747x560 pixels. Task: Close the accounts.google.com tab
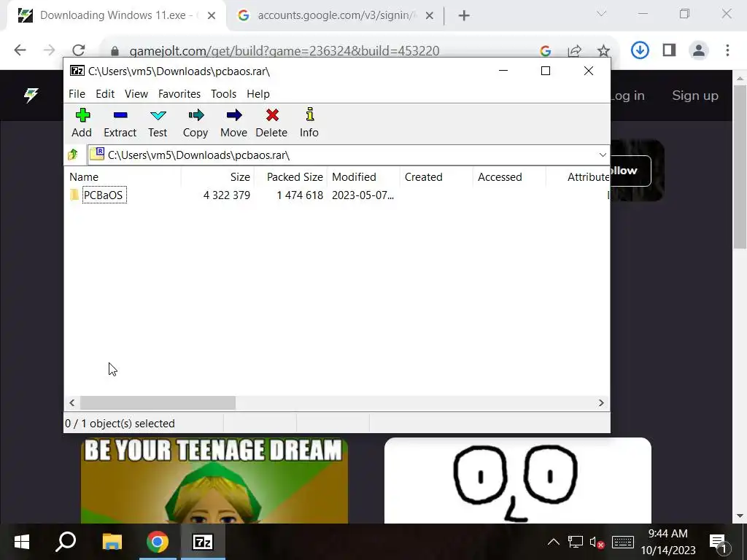coord(429,15)
